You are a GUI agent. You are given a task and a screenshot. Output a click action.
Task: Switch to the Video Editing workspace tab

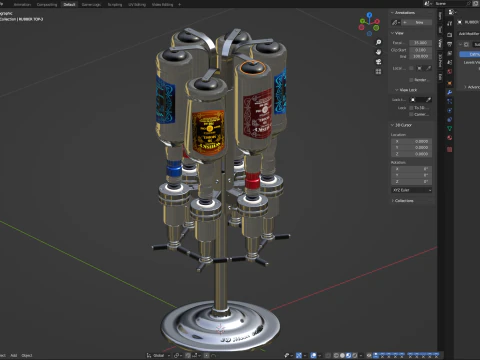point(162,5)
